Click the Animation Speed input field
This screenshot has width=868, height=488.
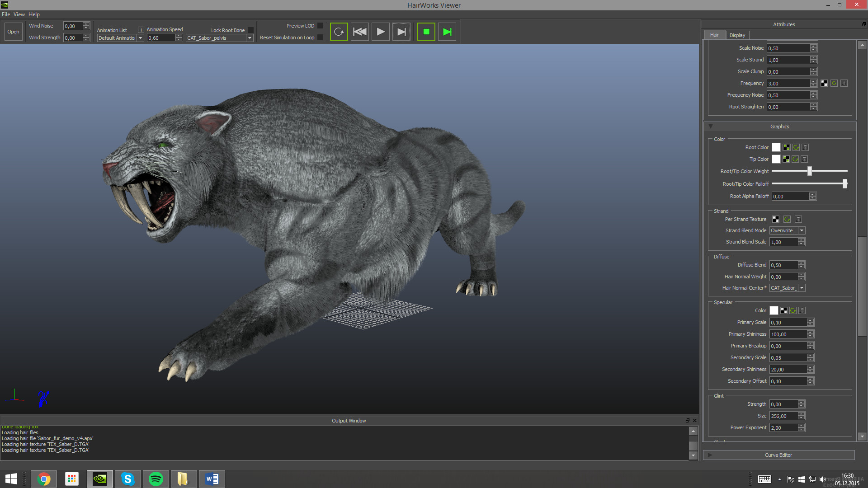click(x=161, y=38)
